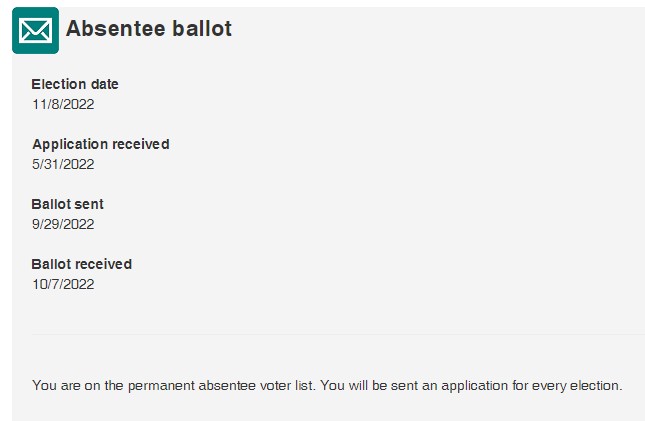Click the word 'Absentee' in the heading
The height and width of the screenshot is (421, 645).
pyautogui.click(x=116, y=29)
